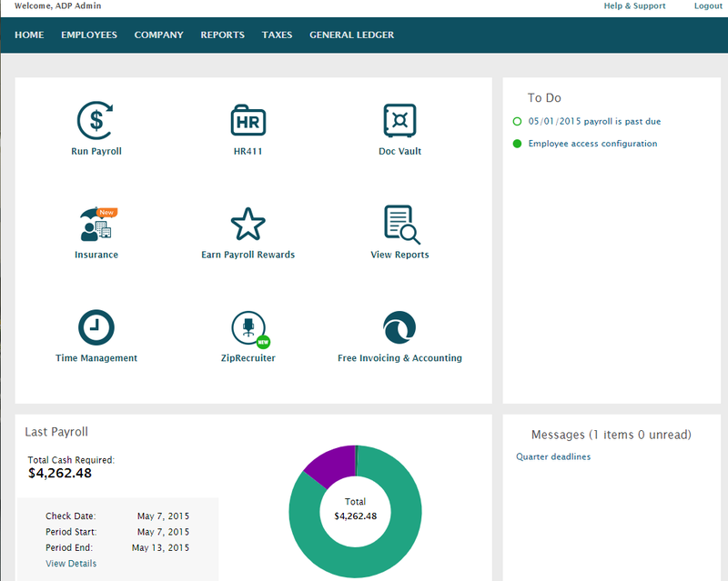This screenshot has width=728, height=581.
Task: Open the EMPLOYEES menu
Action: (x=89, y=35)
